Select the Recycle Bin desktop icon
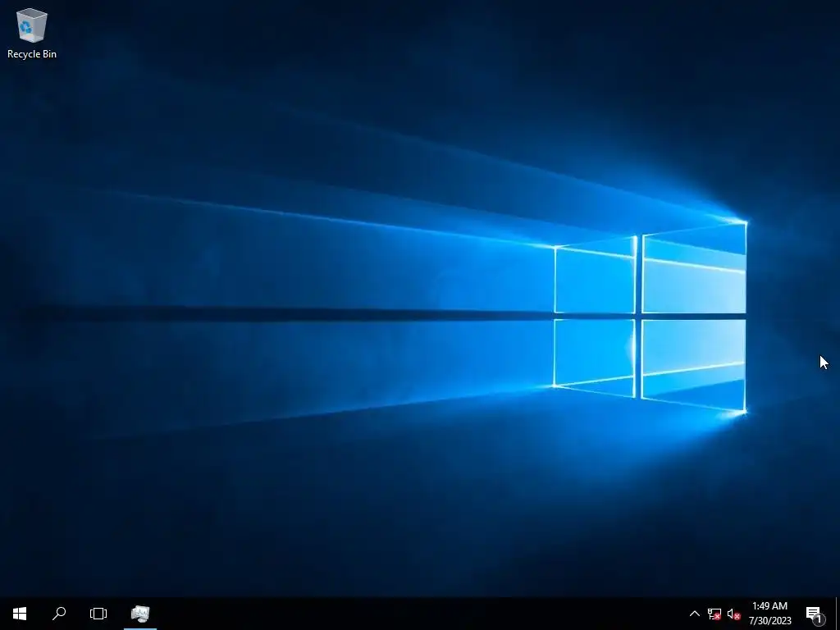 (32, 33)
